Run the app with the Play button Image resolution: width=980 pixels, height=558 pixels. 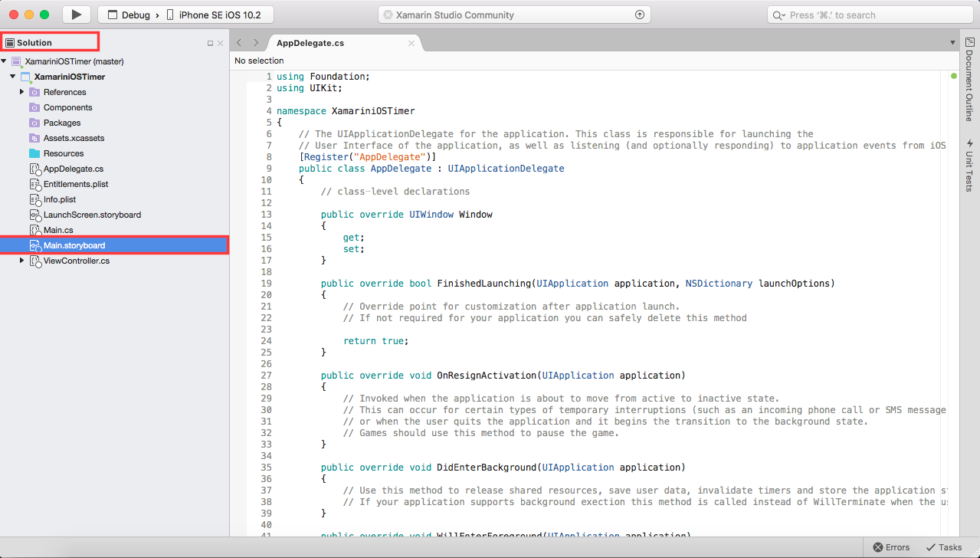click(75, 14)
